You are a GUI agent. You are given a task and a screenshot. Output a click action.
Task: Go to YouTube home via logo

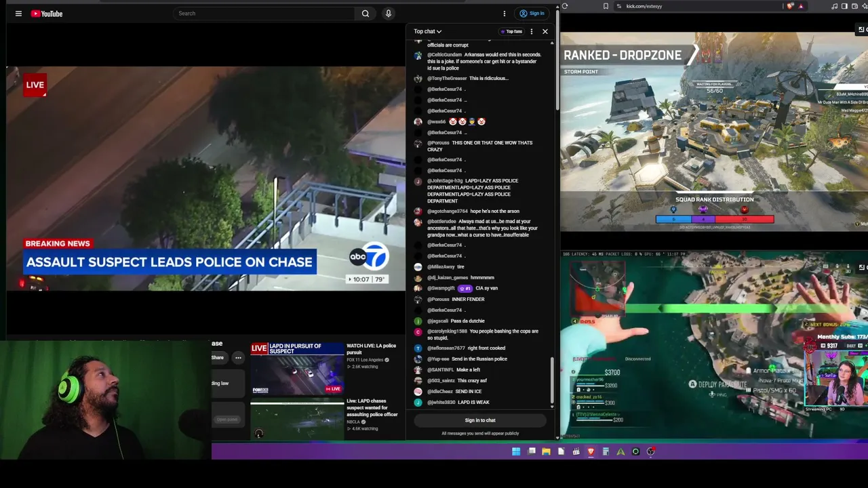click(47, 14)
